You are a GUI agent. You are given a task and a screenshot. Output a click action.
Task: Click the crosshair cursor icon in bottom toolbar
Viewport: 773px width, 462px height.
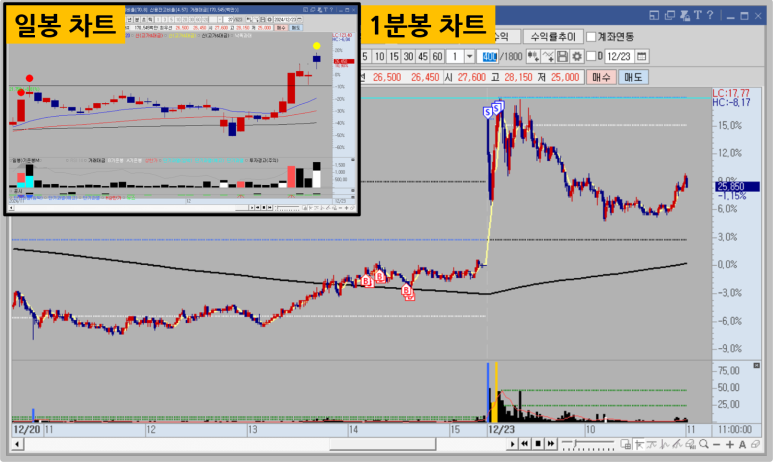point(639,444)
